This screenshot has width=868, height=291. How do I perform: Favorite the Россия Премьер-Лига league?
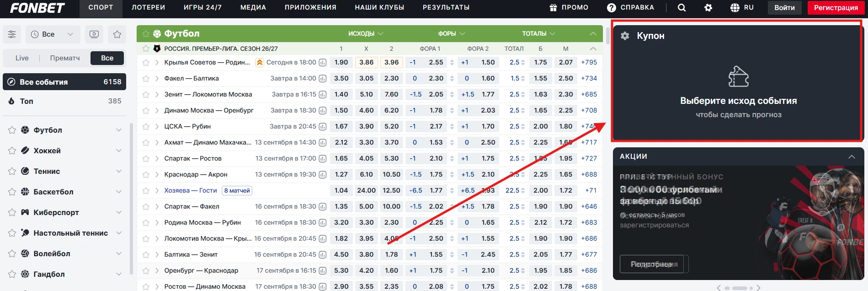tap(146, 48)
